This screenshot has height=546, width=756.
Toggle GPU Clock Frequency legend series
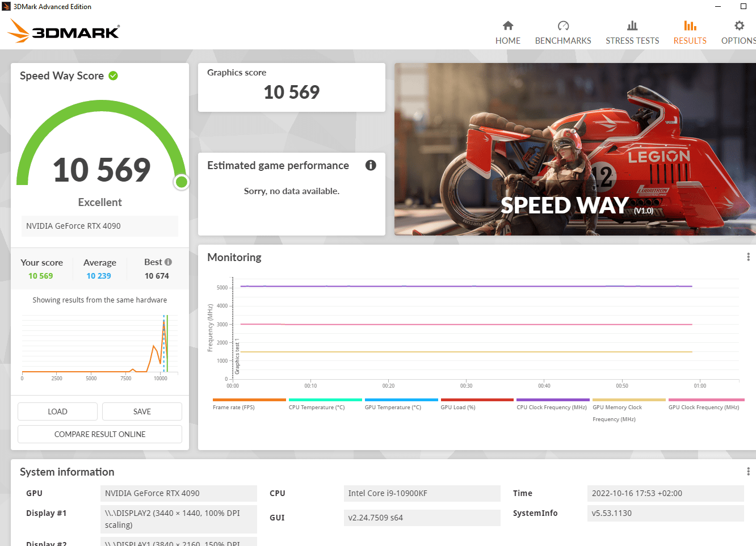706,404
